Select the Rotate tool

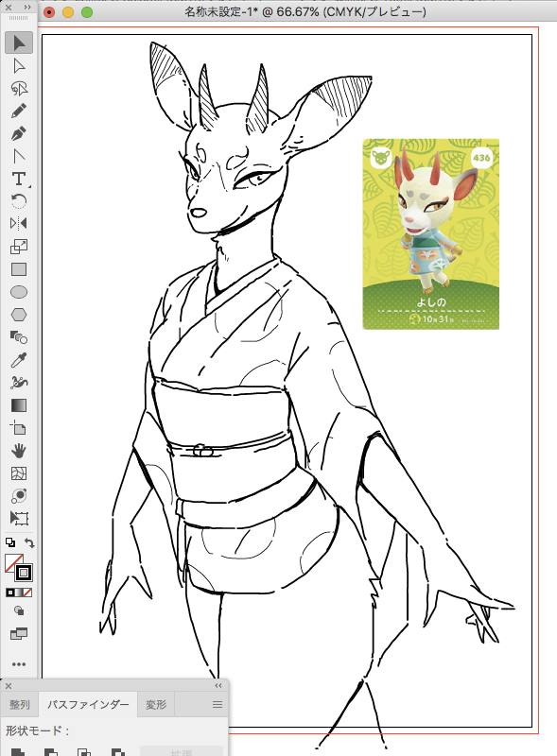19,201
